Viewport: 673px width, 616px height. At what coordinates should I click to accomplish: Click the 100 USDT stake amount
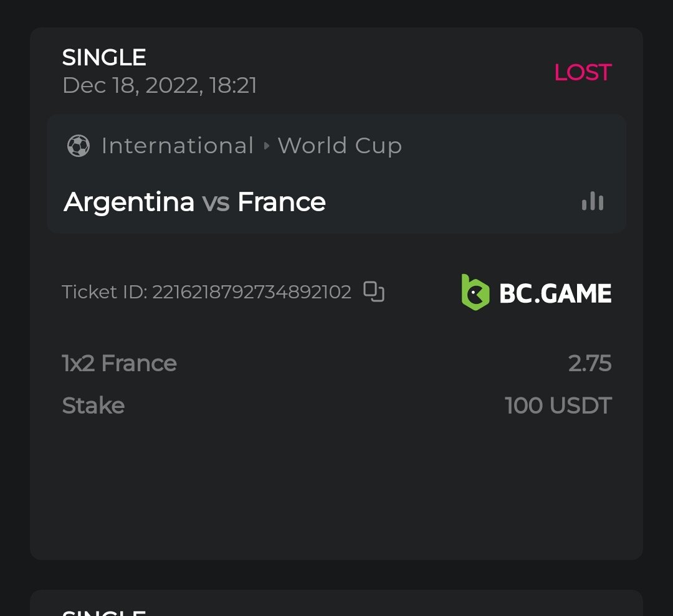558,405
